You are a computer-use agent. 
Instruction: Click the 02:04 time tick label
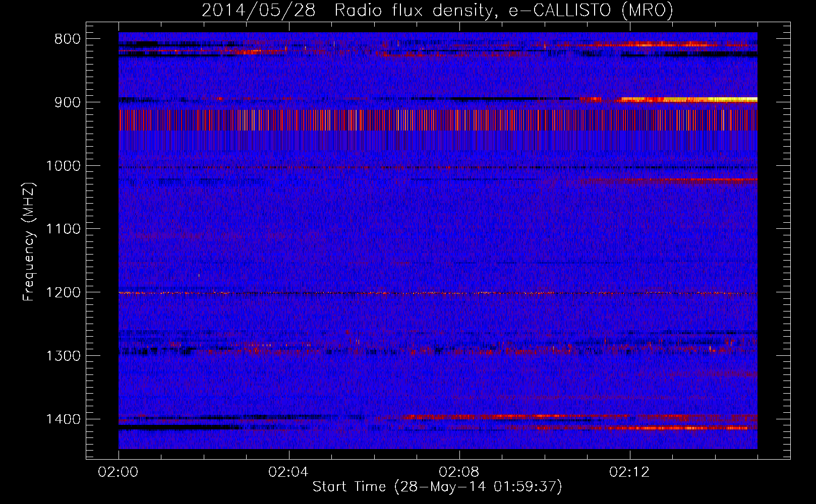288,472
